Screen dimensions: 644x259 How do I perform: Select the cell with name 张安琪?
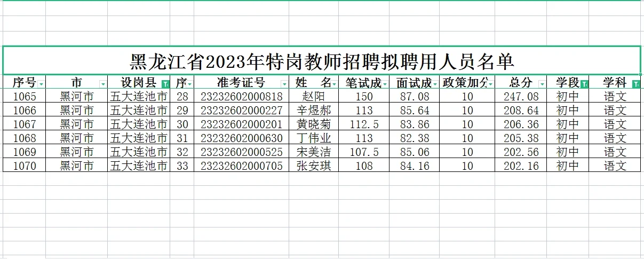tap(313, 166)
